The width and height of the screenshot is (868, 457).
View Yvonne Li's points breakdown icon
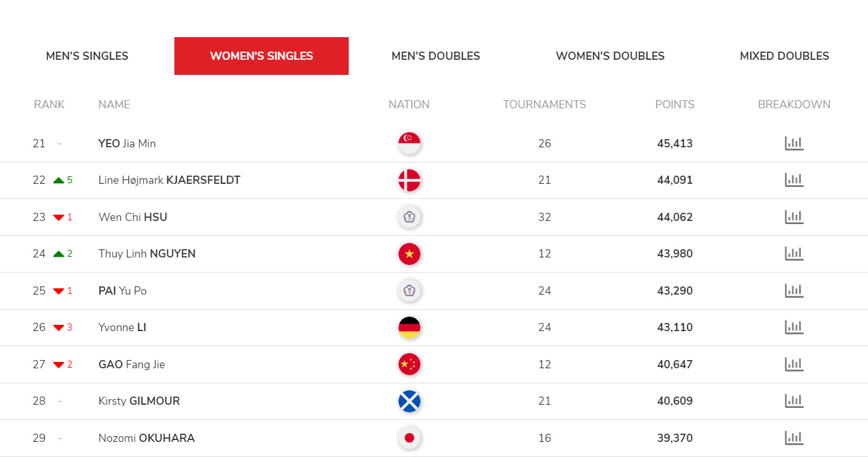[794, 327]
